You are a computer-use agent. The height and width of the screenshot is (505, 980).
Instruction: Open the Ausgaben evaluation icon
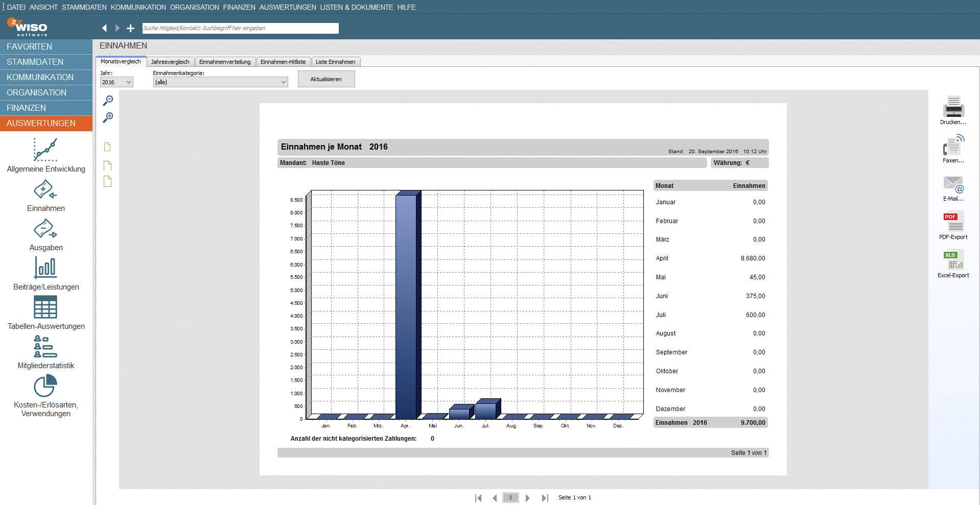pos(45,229)
